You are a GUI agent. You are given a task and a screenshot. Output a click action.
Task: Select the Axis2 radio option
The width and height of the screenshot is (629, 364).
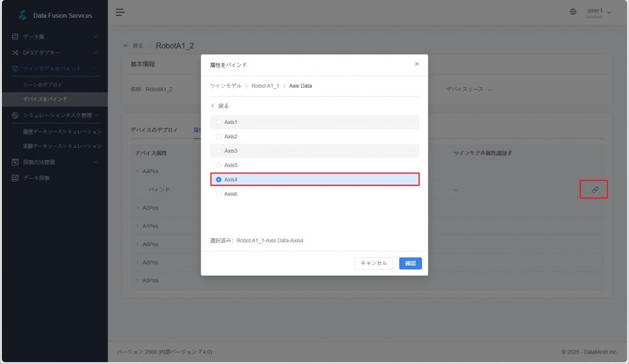point(219,136)
